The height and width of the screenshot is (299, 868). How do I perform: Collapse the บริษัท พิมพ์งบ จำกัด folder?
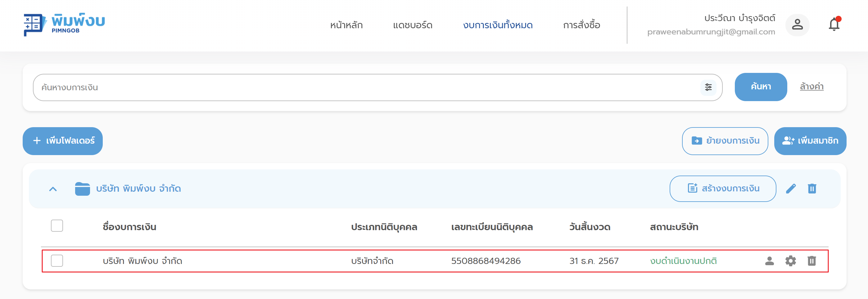coord(53,189)
